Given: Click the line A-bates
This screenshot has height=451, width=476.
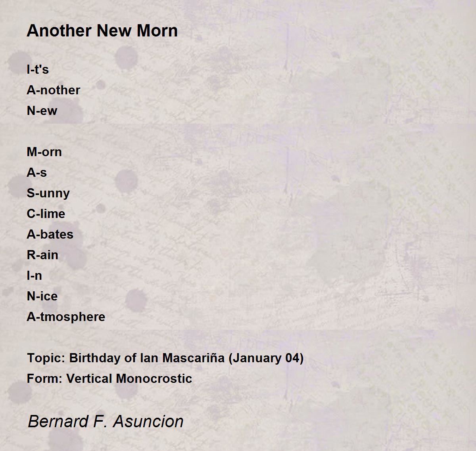Looking at the screenshot, I should click(50, 234).
